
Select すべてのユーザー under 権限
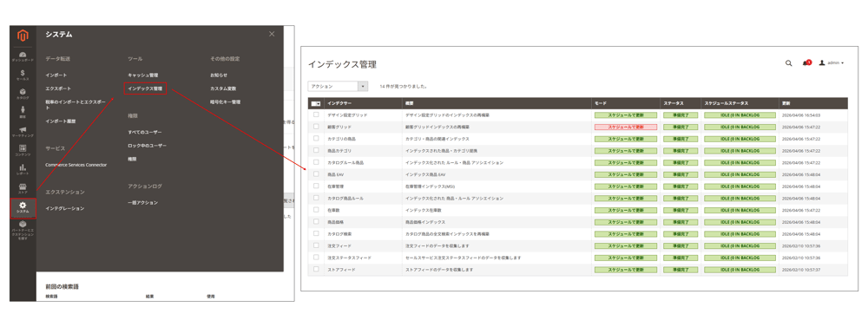(x=145, y=132)
